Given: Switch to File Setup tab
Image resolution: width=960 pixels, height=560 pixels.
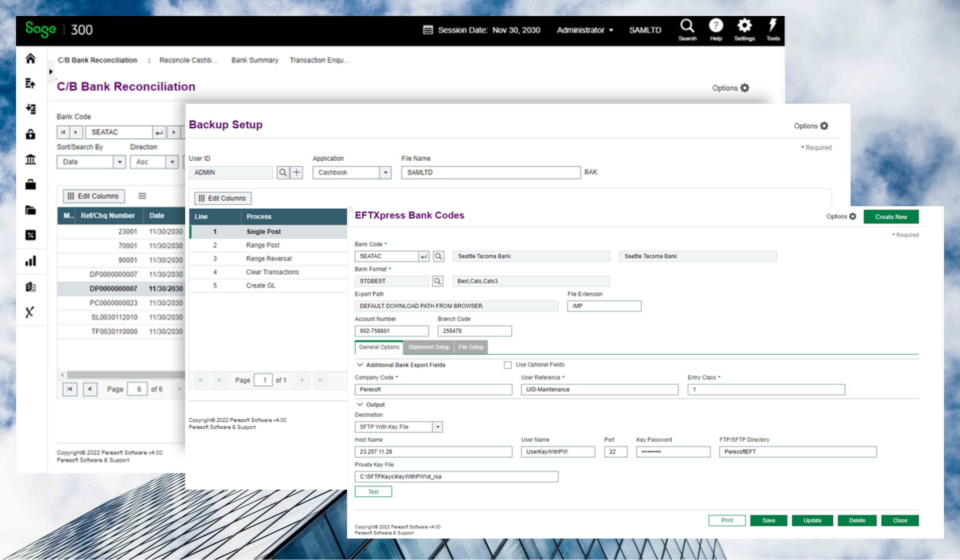Looking at the screenshot, I should click(471, 347).
